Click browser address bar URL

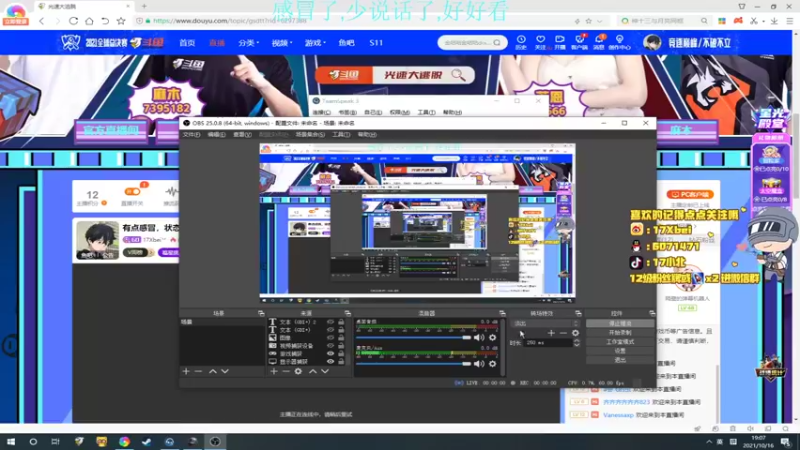[x=230, y=21]
